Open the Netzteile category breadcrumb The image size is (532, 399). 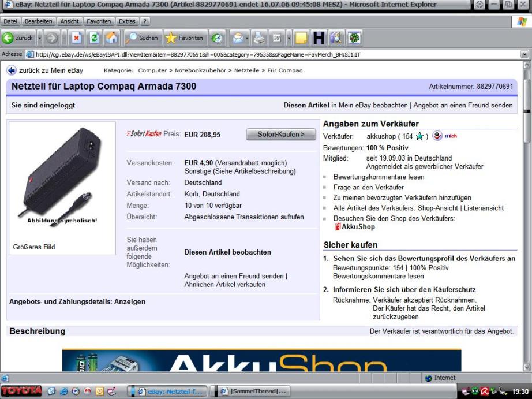[x=246, y=70]
